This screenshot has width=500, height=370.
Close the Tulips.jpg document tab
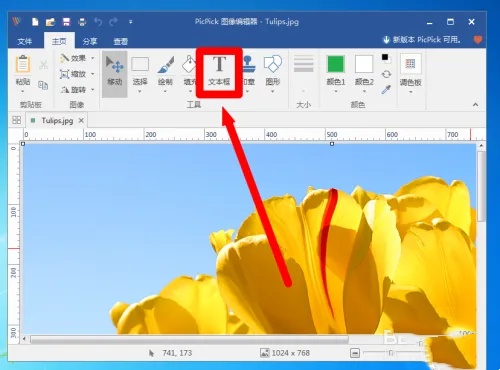pyautogui.click(x=81, y=120)
